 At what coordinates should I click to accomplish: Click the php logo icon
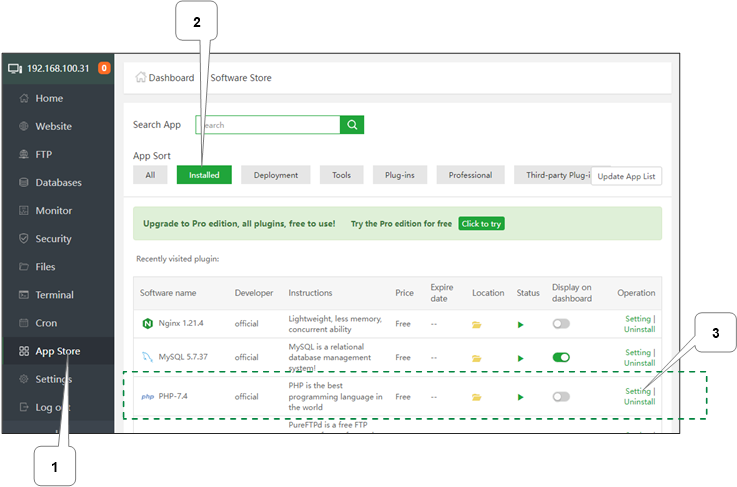pos(148,396)
